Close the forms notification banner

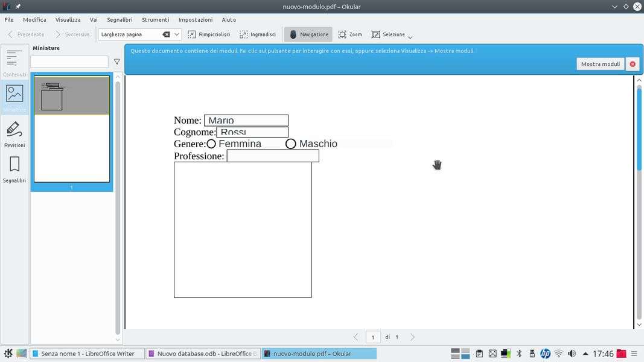[x=633, y=64]
